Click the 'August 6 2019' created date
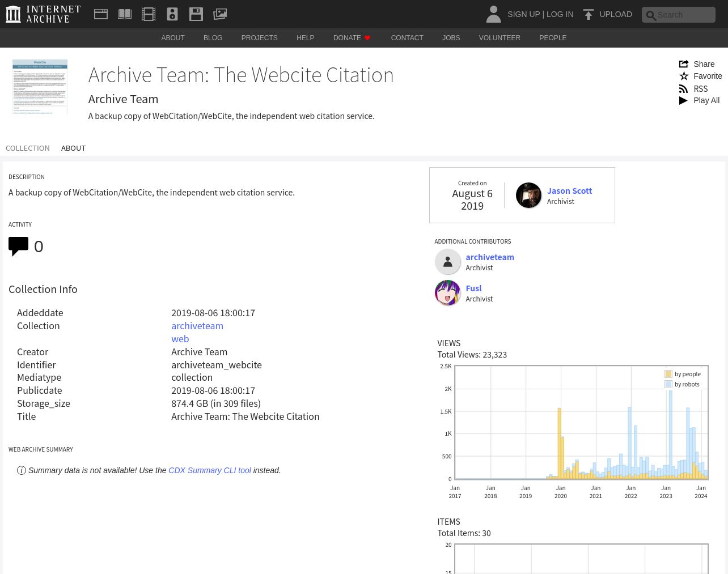728x574 pixels. click(472, 199)
